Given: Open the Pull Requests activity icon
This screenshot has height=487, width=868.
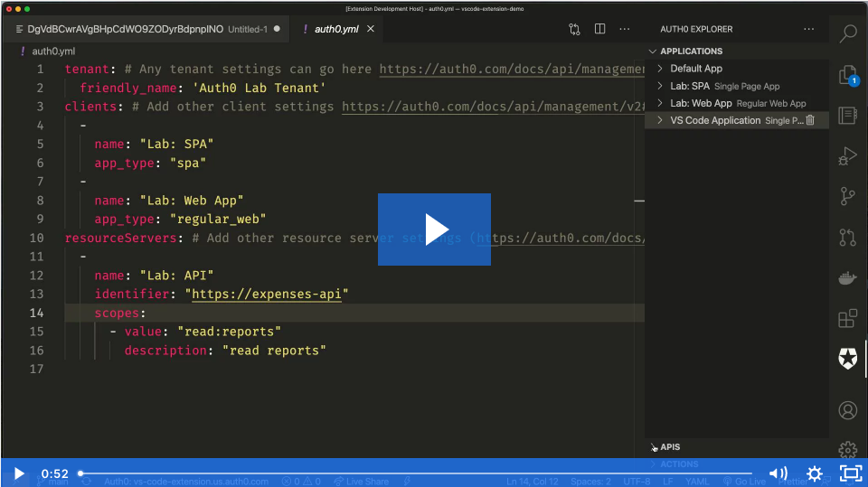Looking at the screenshot, I should [x=847, y=238].
